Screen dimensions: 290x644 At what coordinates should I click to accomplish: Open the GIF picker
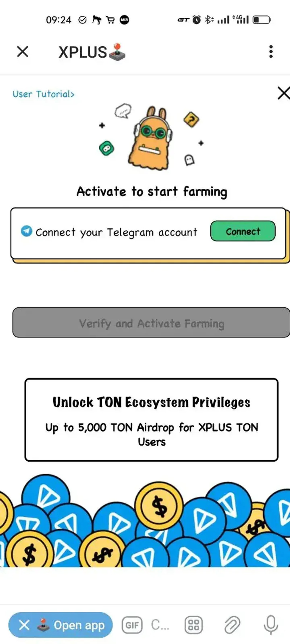tap(132, 625)
